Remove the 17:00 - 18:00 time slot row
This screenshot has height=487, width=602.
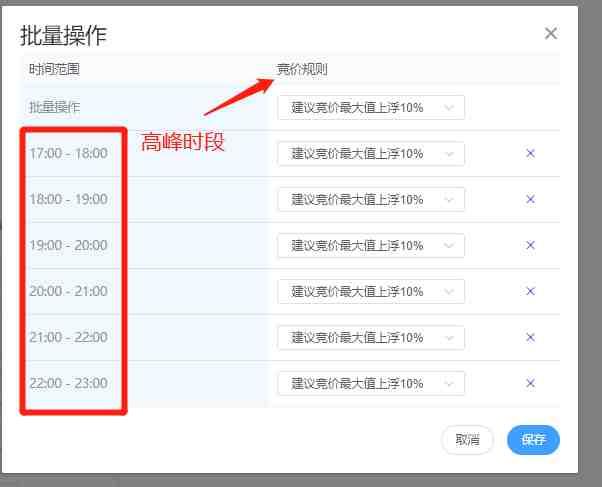pos(530,153)
